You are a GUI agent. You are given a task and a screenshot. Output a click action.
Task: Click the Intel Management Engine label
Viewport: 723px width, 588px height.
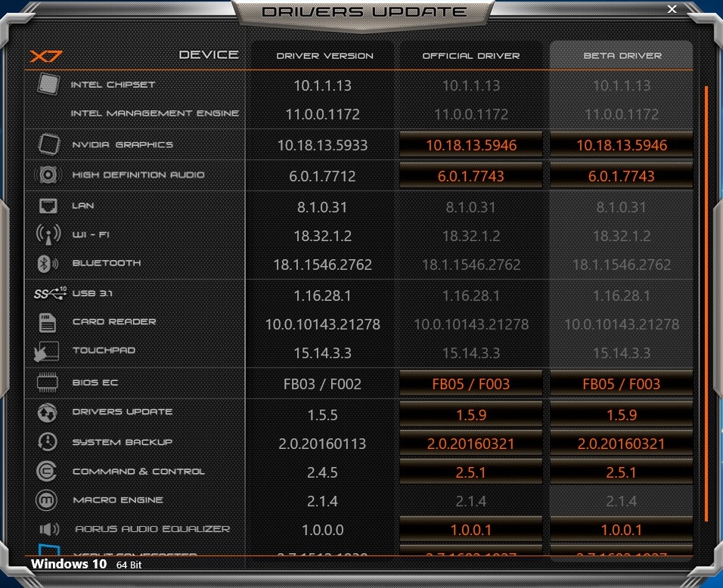coord(154,113)
